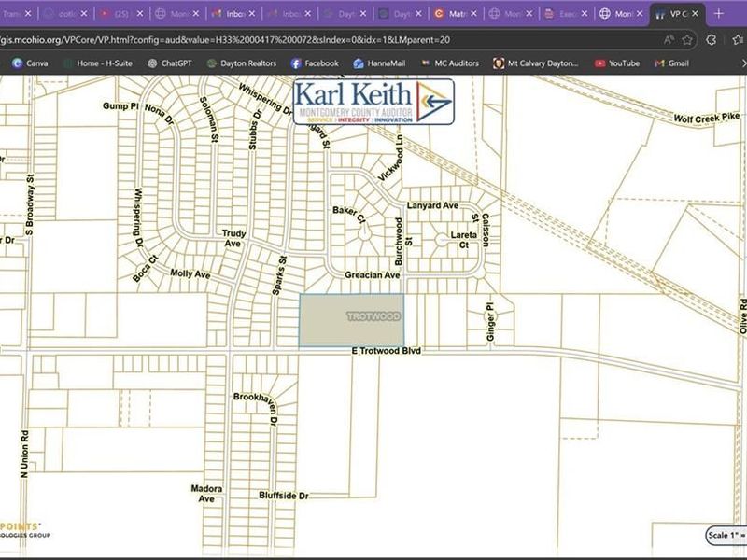Click the highlighted Trotwood parcel on map
This screenshot has width=747, height=560.
point(351,321)
